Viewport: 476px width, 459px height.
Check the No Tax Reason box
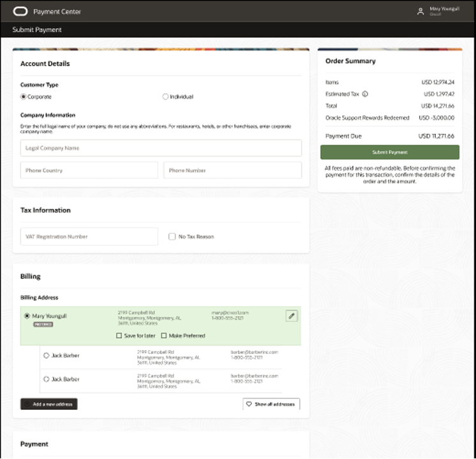point(172,237)
